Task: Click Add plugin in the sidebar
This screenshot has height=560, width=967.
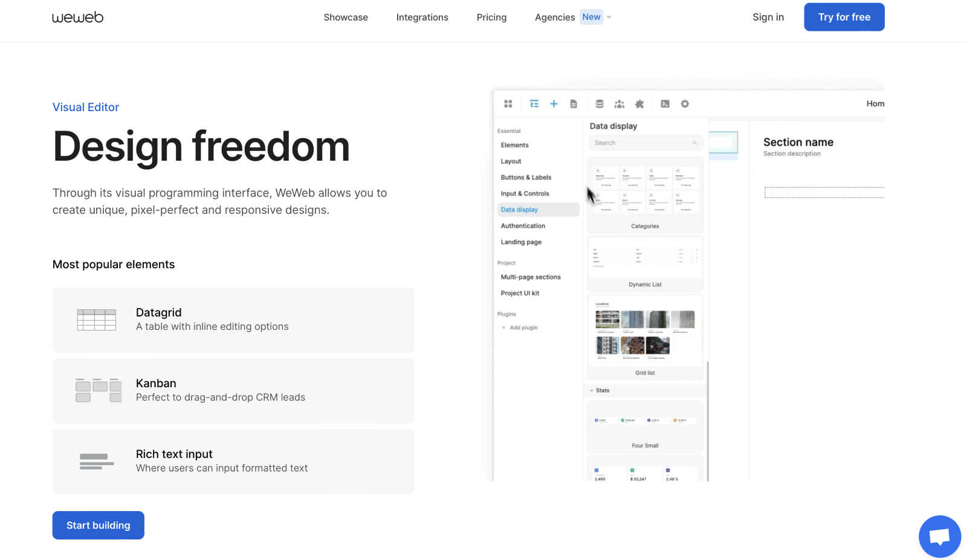Action: [x=520, y=327]
